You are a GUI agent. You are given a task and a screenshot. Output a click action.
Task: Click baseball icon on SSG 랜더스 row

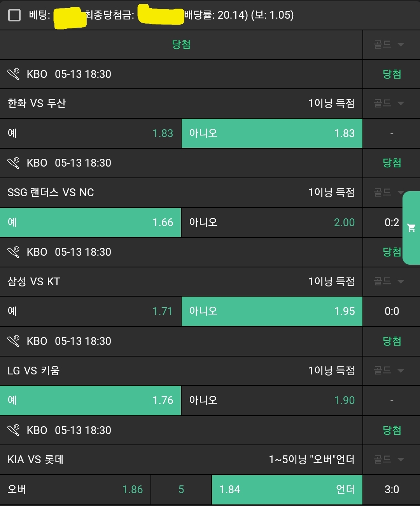[x=14, y=163]
